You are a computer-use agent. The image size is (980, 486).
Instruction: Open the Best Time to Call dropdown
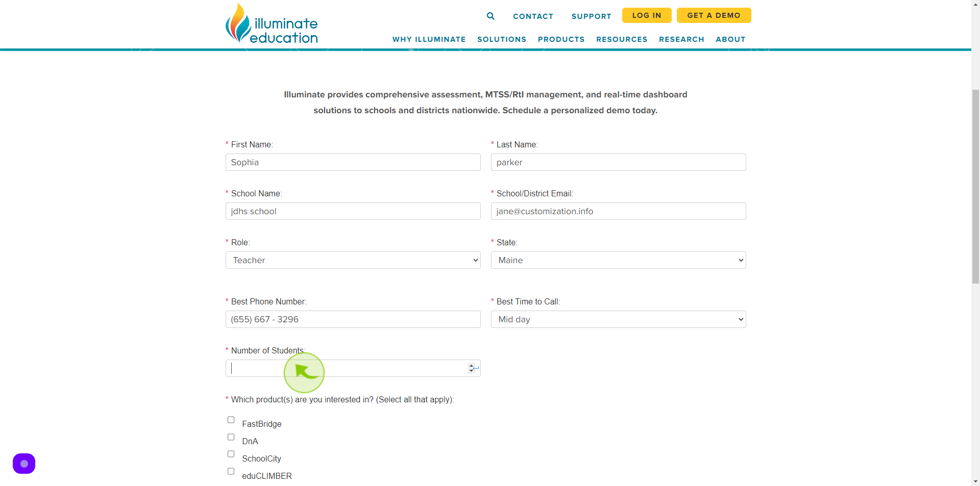click(x=619, y=319)
